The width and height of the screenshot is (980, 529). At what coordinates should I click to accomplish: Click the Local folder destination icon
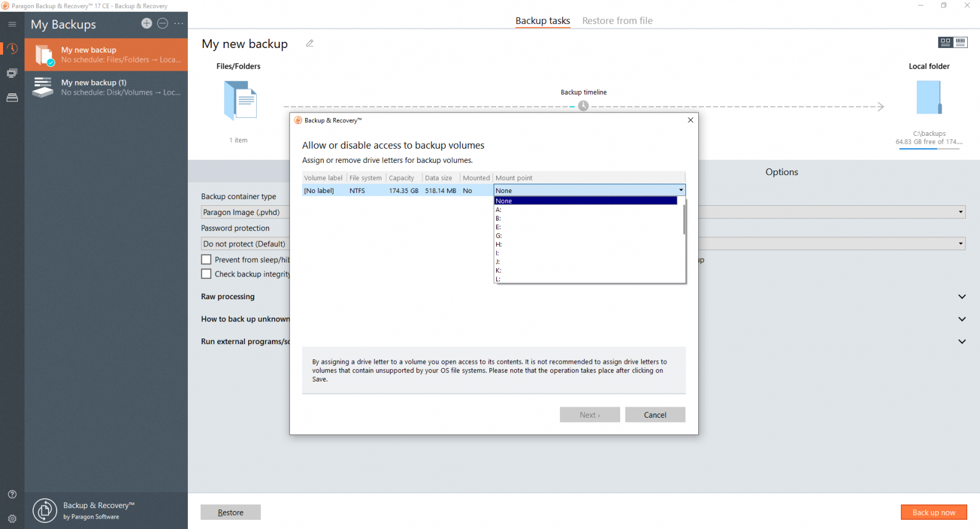tap(928, 98)
